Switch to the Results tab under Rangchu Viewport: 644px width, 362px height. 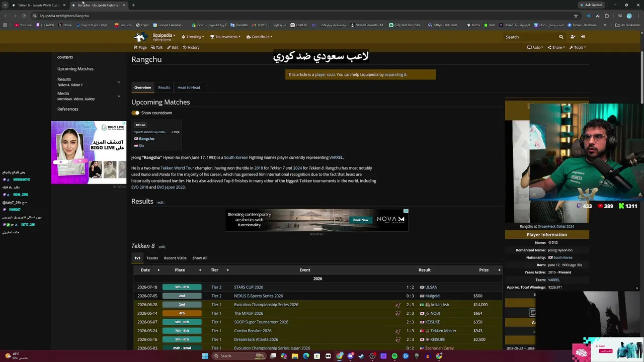point(164,87)
